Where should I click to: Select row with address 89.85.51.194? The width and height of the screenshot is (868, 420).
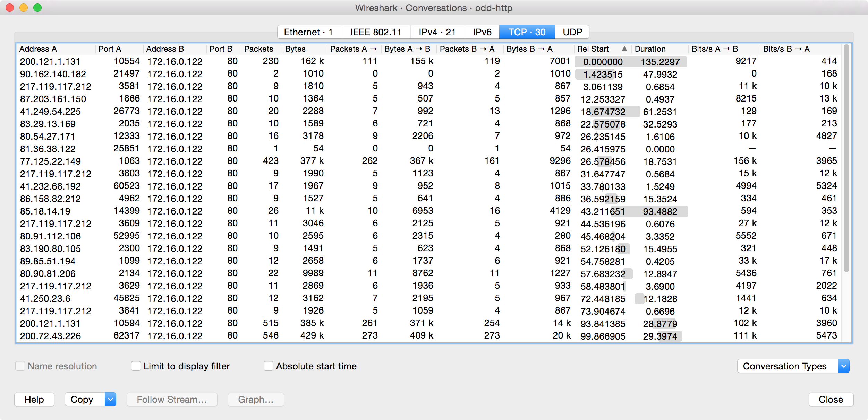click(x=428, y=261)
